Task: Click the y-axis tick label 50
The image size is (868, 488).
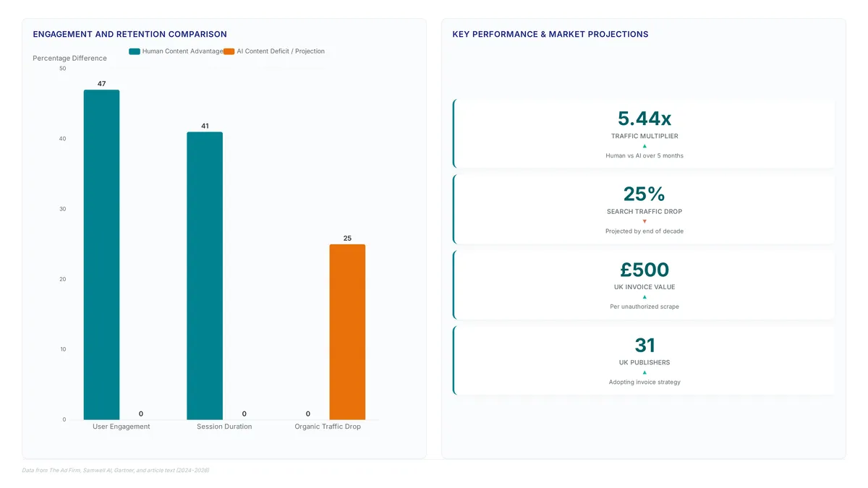Action: click(x=62, y=69)
